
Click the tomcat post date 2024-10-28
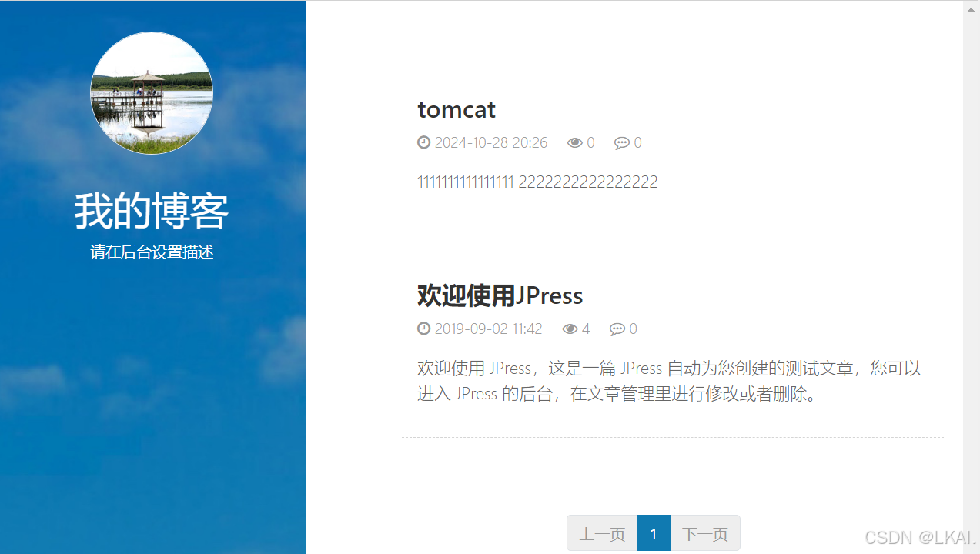click(492, 142)
